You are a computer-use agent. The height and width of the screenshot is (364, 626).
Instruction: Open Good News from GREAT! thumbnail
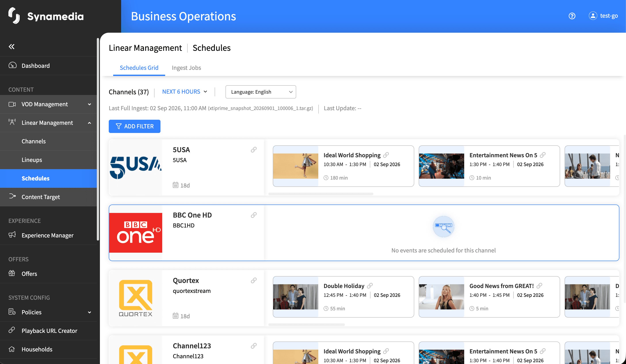[441, 297]
